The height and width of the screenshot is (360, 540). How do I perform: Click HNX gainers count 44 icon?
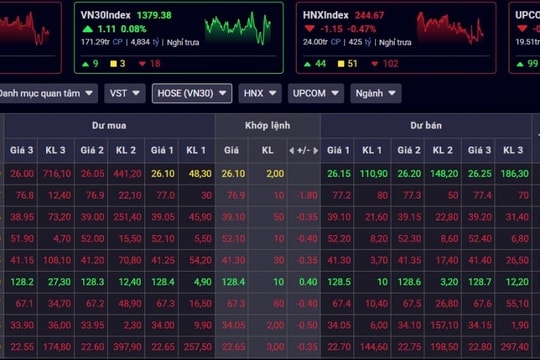tap(308, 64)
